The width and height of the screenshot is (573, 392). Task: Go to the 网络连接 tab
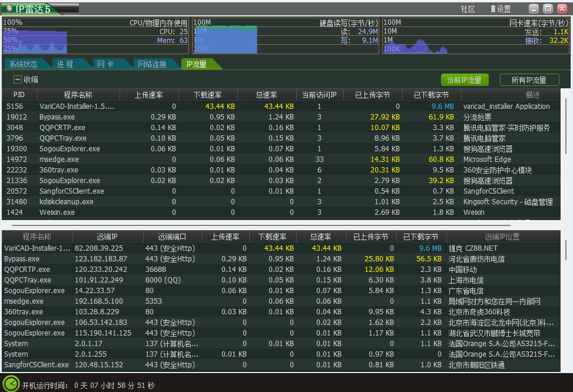coord(152,64)
